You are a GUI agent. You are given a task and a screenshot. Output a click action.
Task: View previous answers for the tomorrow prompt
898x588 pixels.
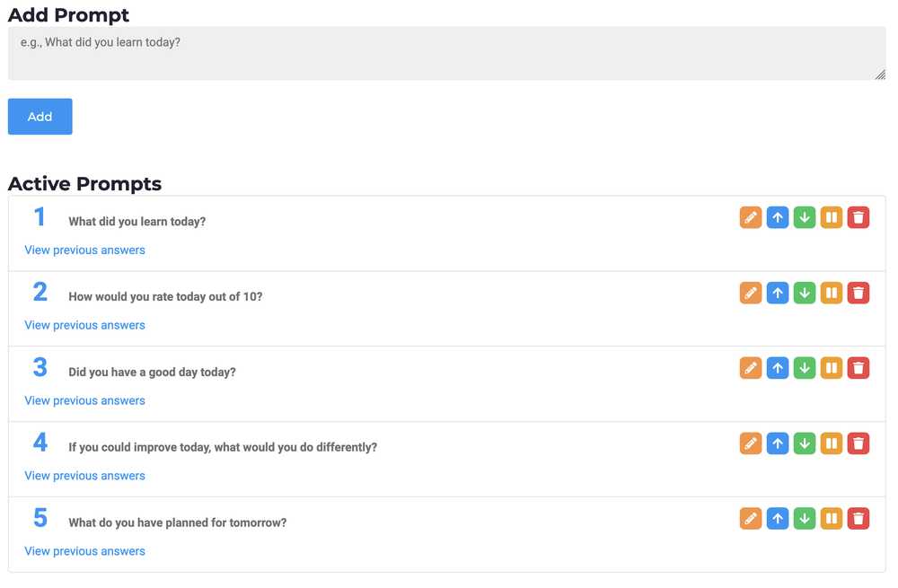(x=84, y=550)
